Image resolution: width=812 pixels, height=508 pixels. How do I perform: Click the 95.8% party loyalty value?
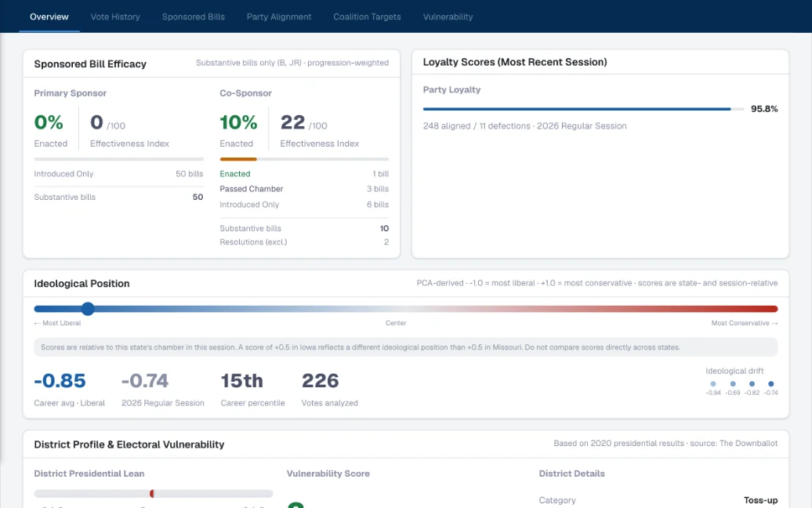764,109
